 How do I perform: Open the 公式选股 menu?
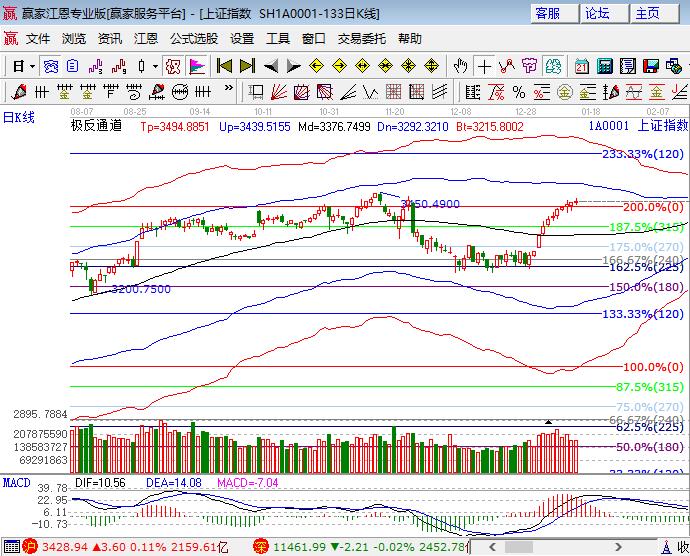(193, 38)
